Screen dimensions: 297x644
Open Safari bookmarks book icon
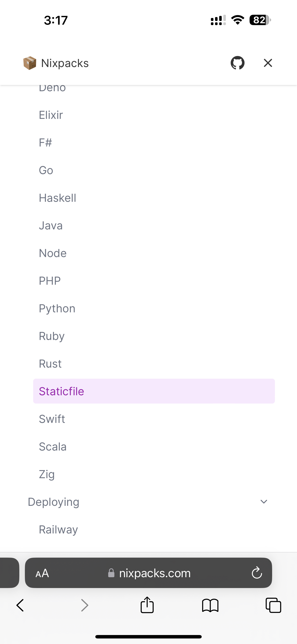210,605
